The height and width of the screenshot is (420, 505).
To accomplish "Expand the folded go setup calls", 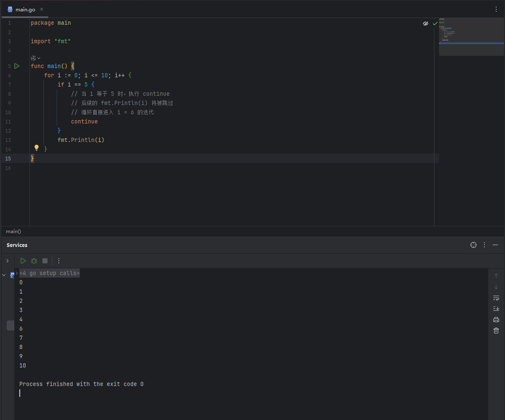I will tap(49, 273).
